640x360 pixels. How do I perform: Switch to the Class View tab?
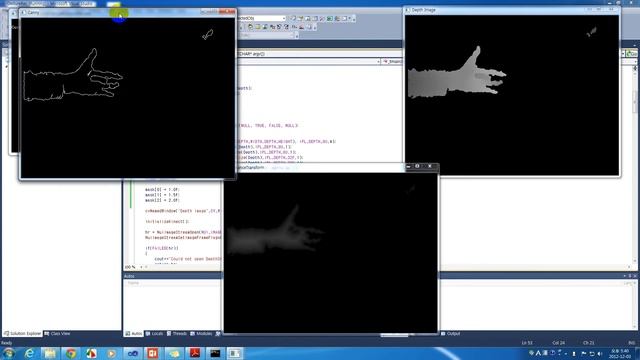(x=58, y=333)
